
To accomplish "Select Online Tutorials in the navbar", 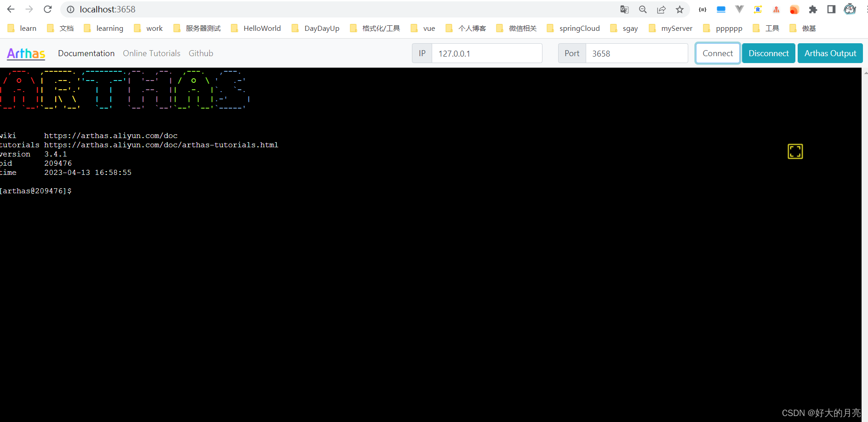I will click(151, 53).
